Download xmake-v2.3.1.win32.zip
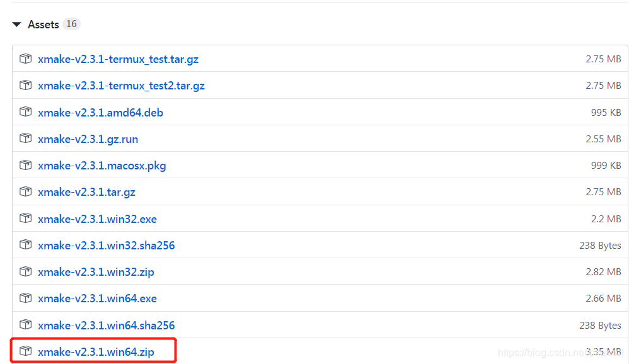 click(96, 271)
